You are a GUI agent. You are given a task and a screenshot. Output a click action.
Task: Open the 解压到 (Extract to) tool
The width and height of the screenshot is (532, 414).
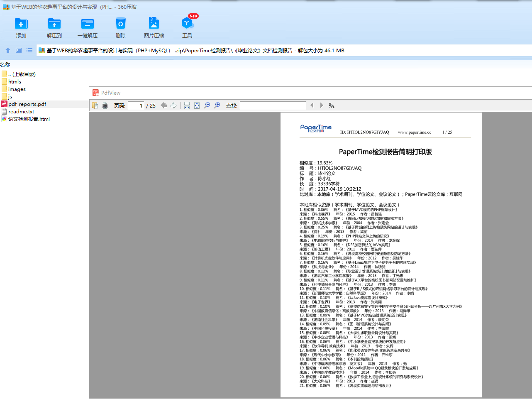click(x=54, y=24)
